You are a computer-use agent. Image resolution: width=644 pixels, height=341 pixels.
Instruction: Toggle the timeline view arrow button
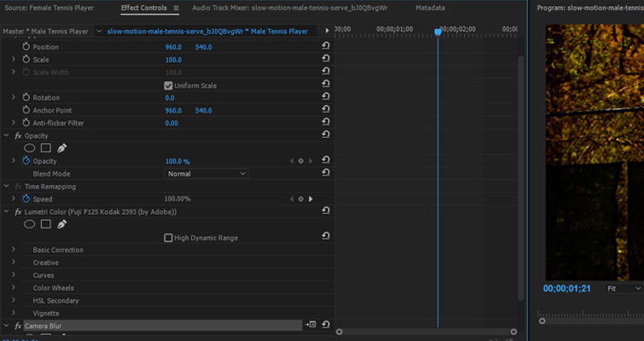click(x=327, y=31)
